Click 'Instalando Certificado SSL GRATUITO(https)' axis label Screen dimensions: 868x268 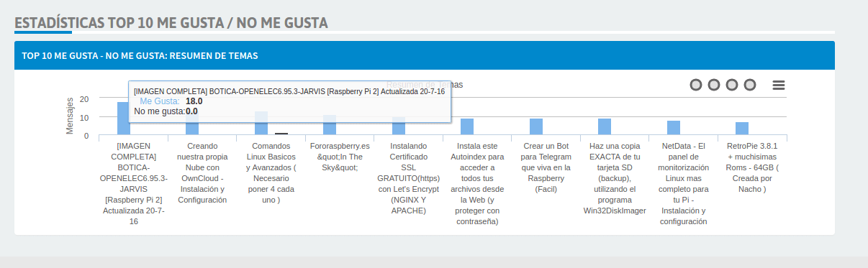[x=408, y=177]
